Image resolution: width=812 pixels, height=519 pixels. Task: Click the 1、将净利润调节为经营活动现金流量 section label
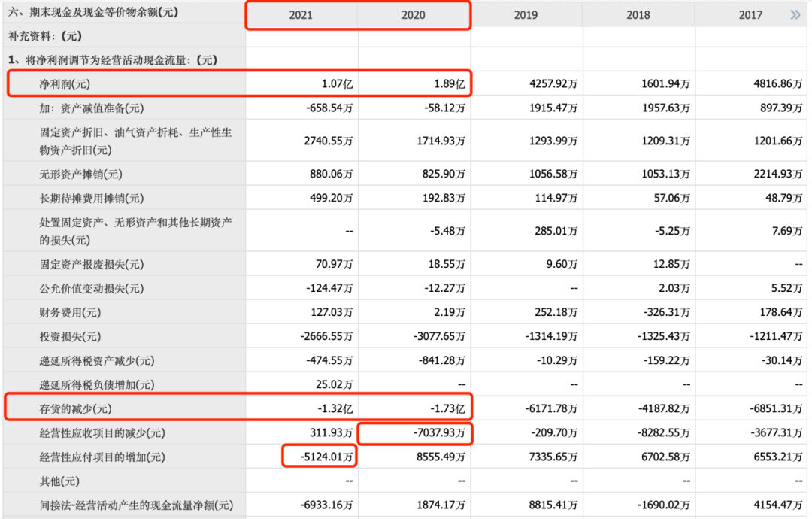[113, 61]
